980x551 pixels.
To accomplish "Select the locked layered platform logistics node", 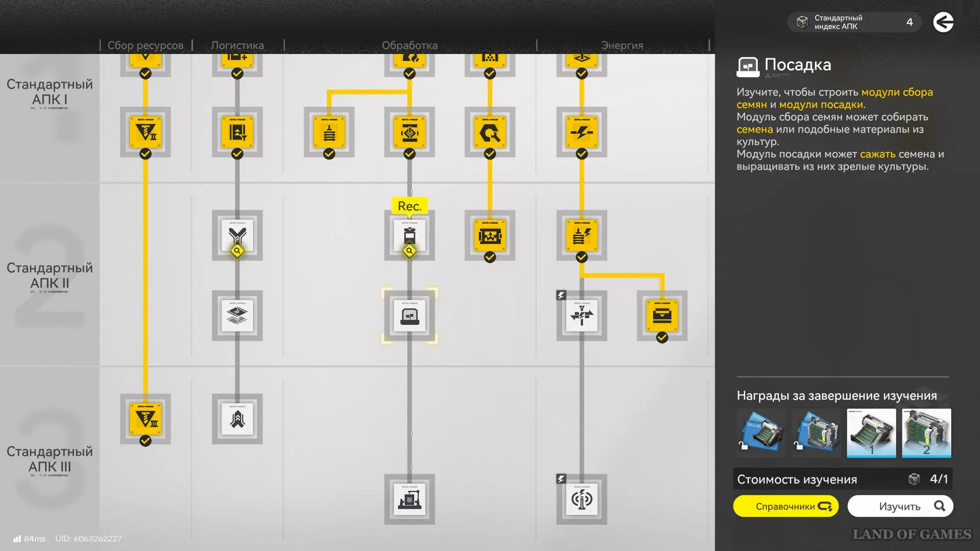I will (237, 316).
